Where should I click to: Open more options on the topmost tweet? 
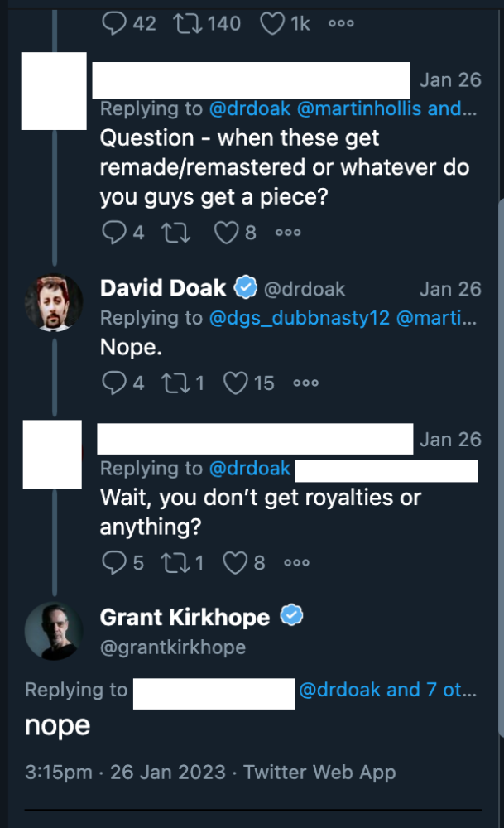[341, 24]
